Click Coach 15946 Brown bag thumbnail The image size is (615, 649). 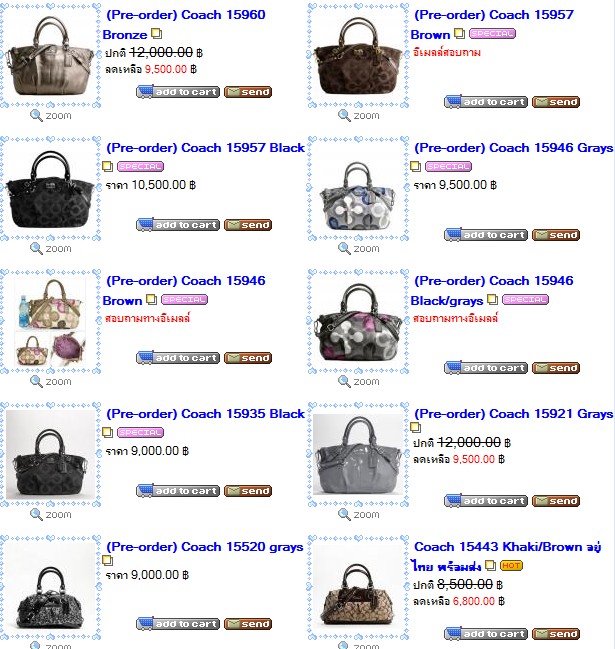50,322
